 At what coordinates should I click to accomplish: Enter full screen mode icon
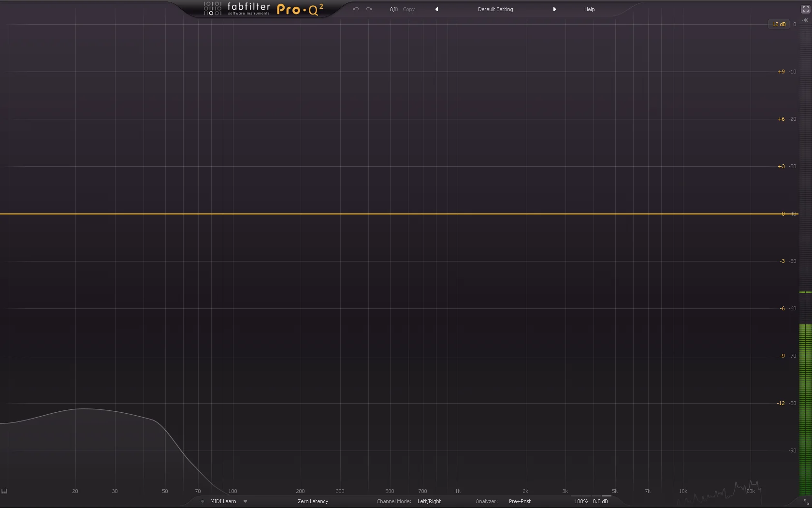pyautogui.click(x=805, y=9)
